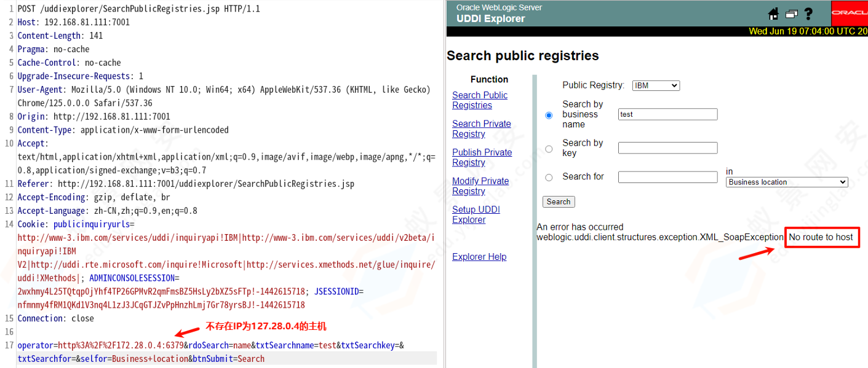Screen dimensions: 868x368
Task: Click the Search button
Action: coord(559,202)
